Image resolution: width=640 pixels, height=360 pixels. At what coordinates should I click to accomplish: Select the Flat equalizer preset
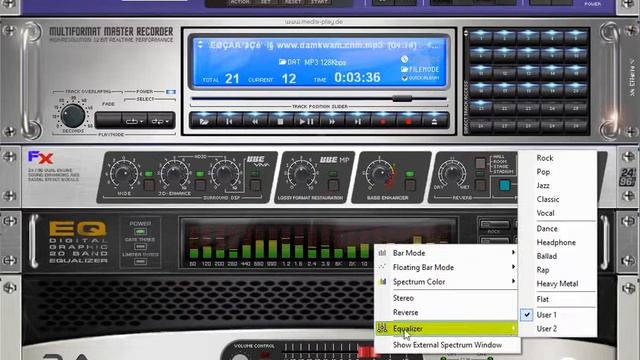[558, 299]
